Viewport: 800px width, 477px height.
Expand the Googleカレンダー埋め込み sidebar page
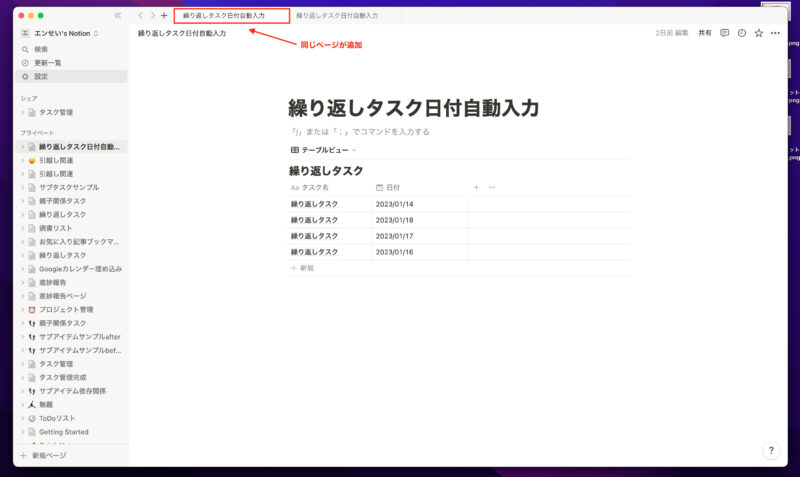coord(22,269)
